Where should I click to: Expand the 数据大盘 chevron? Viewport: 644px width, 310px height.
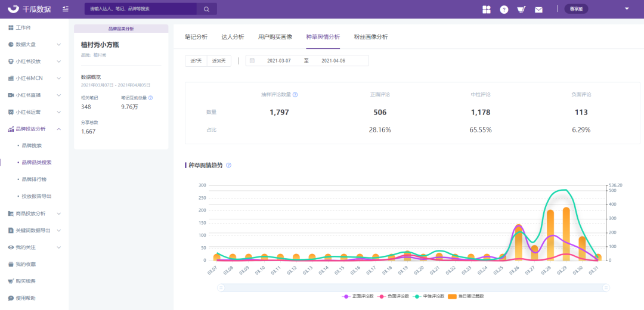pos(58,44)
